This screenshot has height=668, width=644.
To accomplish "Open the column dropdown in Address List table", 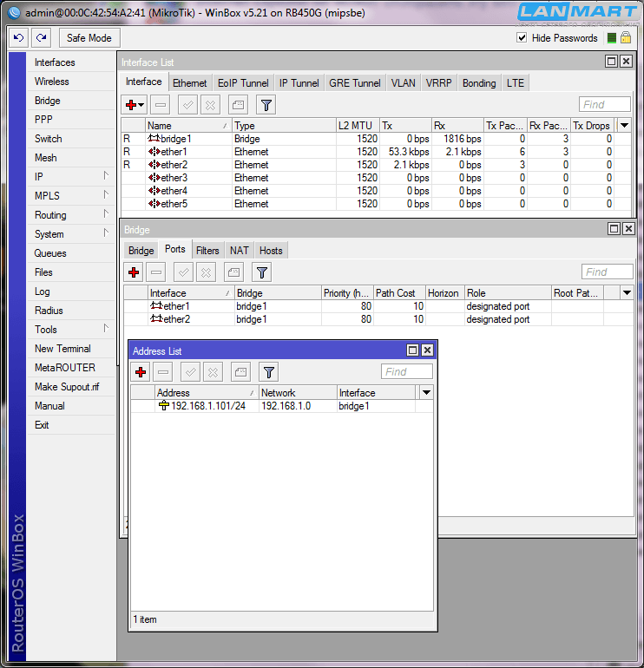I will (x=426, y=392).
